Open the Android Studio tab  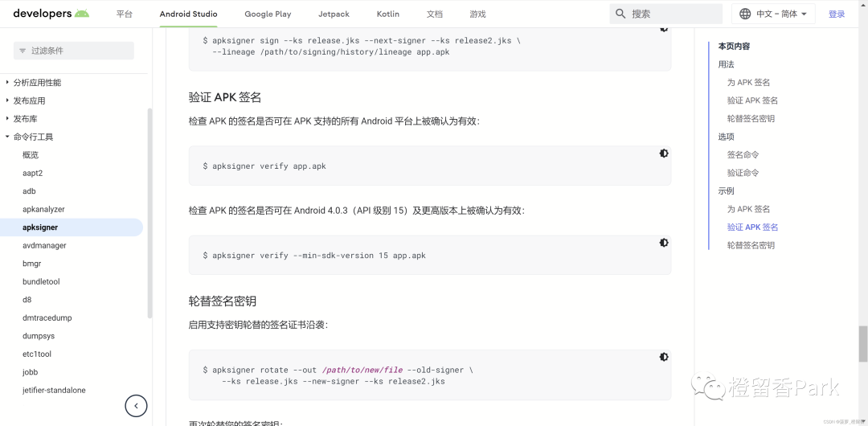click(x=188, y=14)
